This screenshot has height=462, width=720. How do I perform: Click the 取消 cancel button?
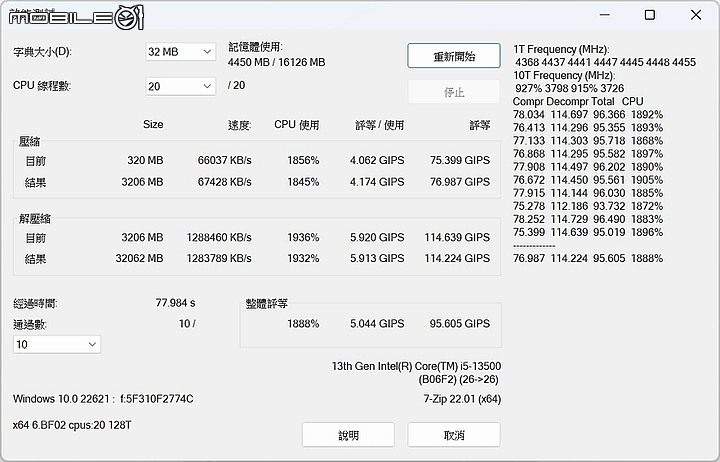coord(454,435)
